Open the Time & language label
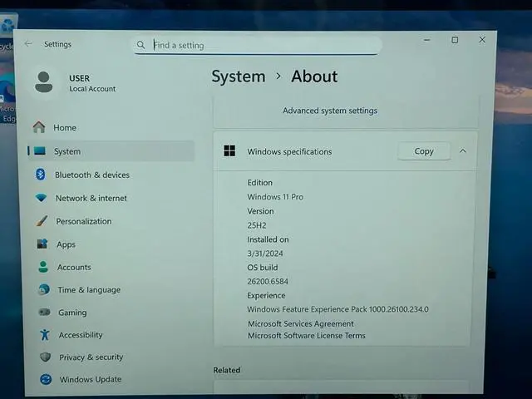The width and height of the screenshot is (532, 399). pyautogui.click(x=89, y=290)
